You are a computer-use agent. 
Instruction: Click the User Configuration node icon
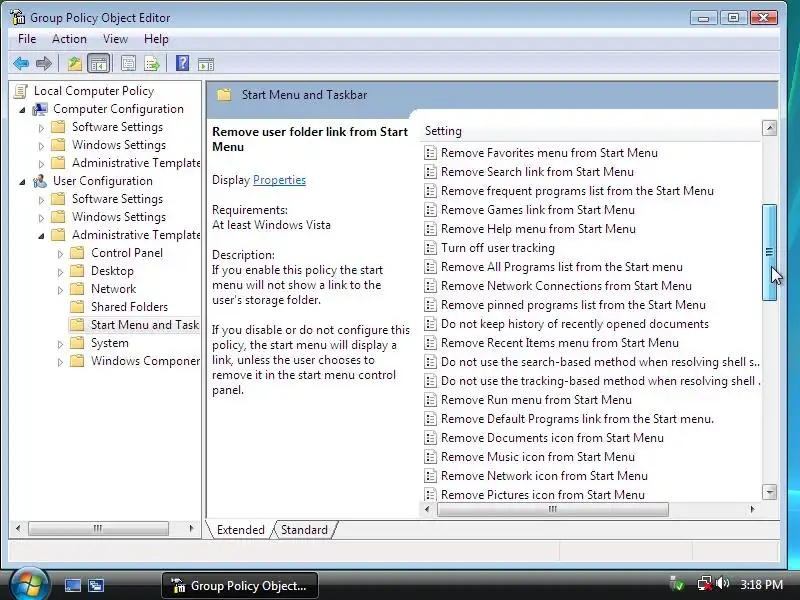click(x=40, y=181)
